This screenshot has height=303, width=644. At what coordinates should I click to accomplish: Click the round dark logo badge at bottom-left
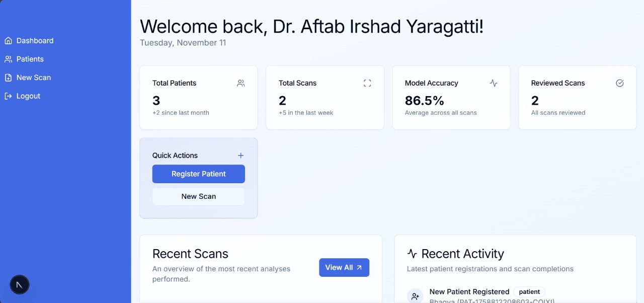20,285
